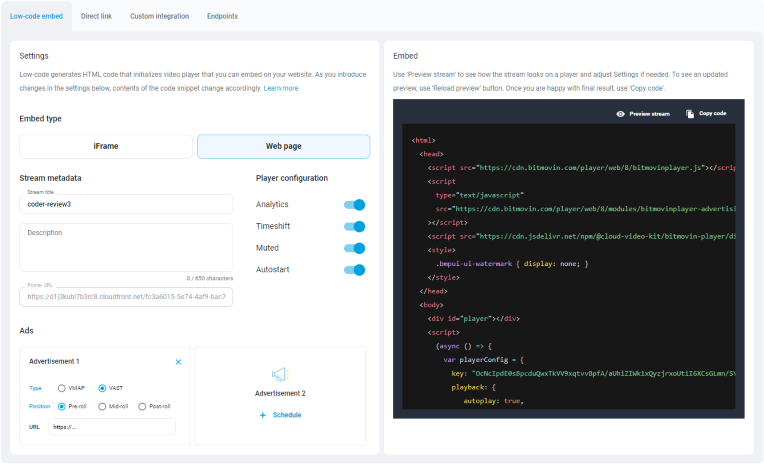Image resolution: width=764 pixels, height=464 pixels.
Task: Choose Mid-roll ad position
Action: pyautogui.click(x=102, y=406)
